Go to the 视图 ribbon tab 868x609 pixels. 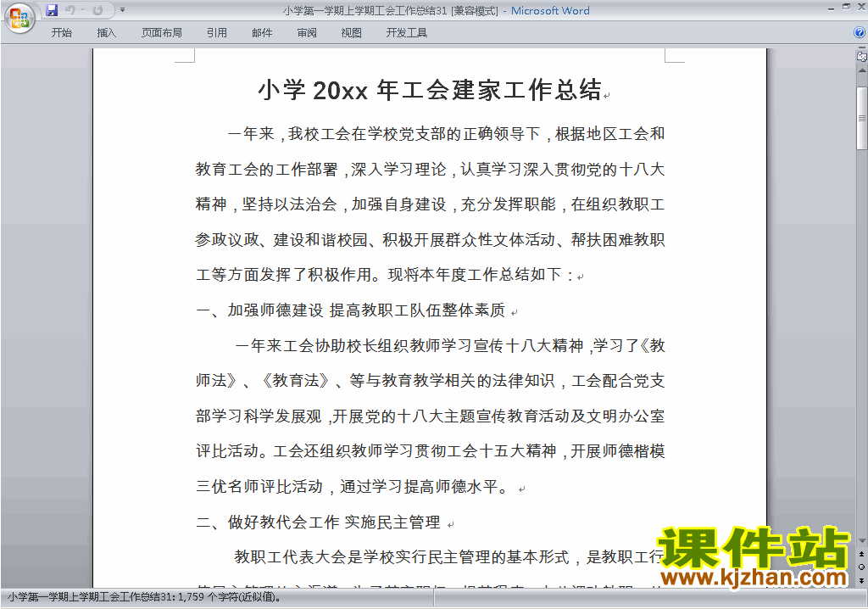pos(351,33)
